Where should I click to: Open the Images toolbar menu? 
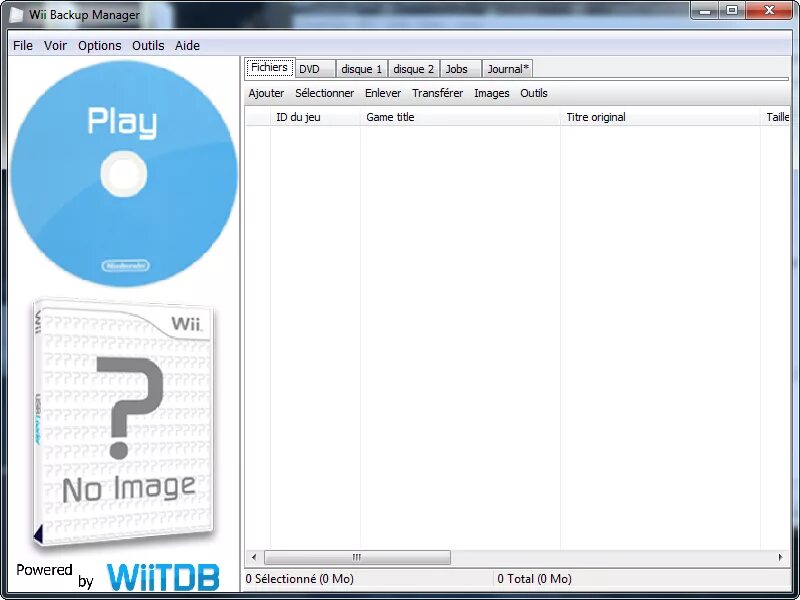[x=492, y=93]
